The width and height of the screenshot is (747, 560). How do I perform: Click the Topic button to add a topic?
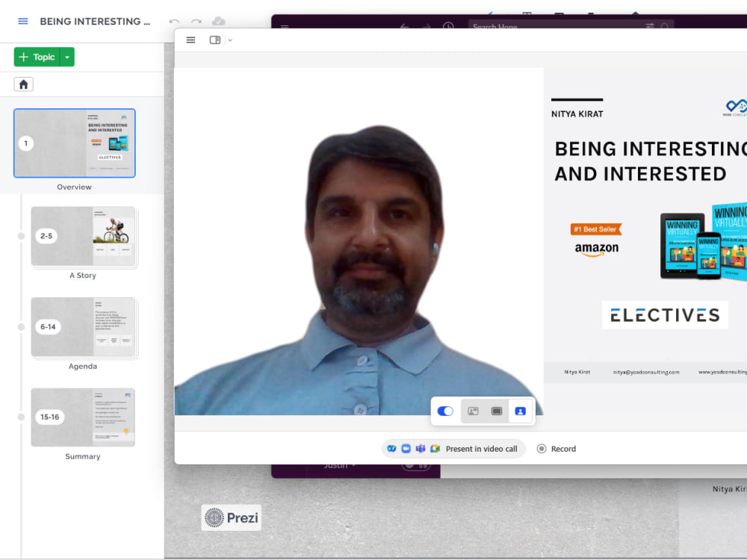(39, 57)
